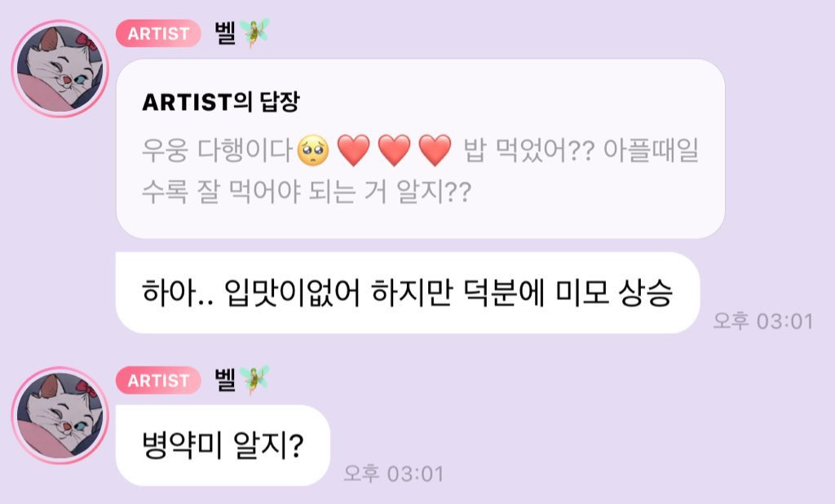The width and height of the screenshot is (835, 504).
Task: Tap the lower pink ARTIST badge
Action: point(159,380)
